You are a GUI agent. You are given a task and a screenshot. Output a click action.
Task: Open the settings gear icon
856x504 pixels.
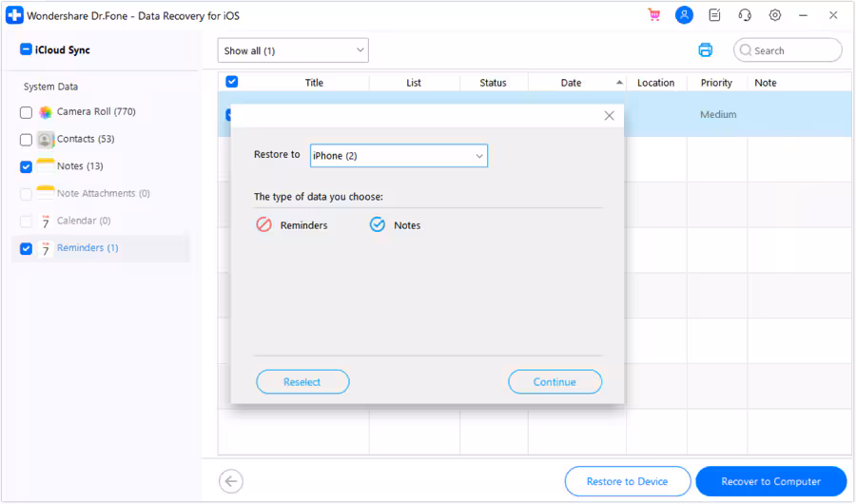pos(774,15)
